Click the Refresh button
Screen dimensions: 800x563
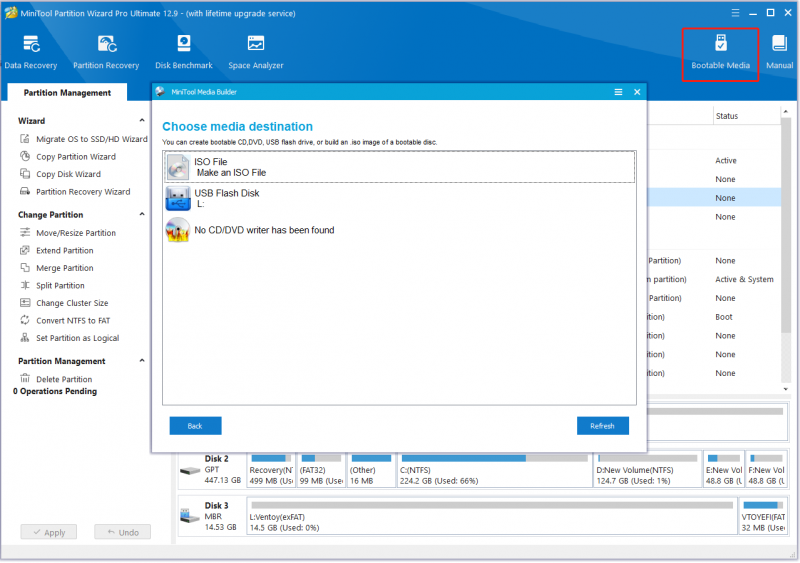603,426
